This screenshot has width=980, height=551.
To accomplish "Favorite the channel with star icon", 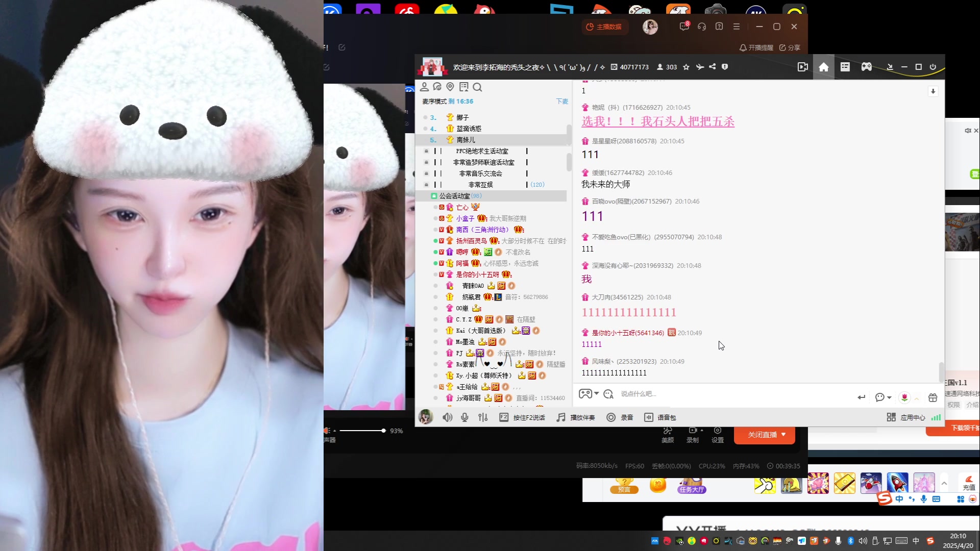I will coord(686,67).
